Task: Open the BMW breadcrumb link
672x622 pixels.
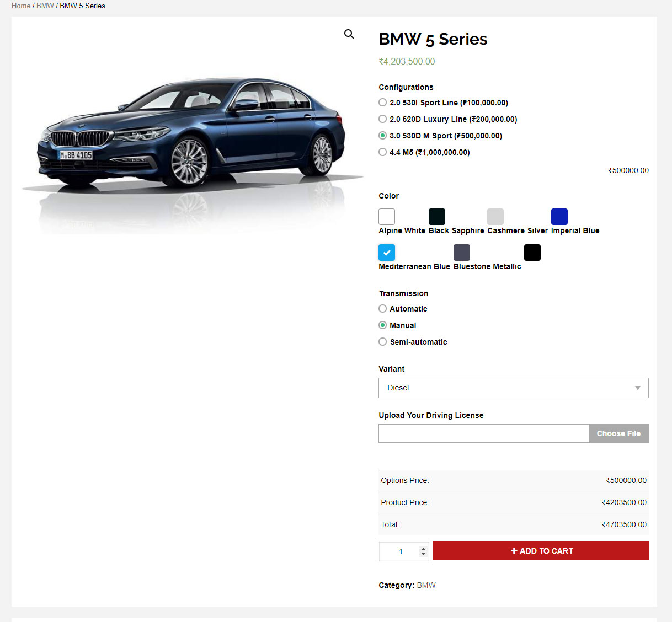Action: [45, 6]
